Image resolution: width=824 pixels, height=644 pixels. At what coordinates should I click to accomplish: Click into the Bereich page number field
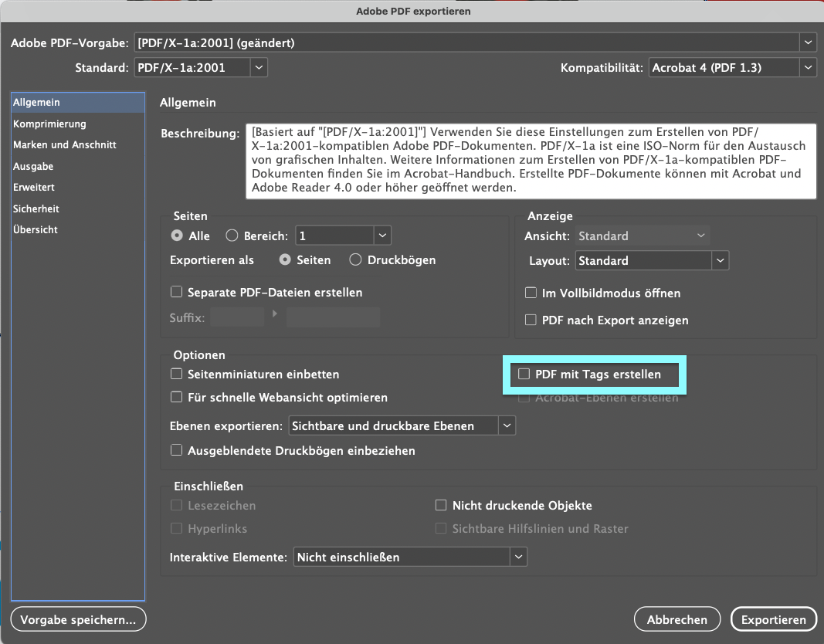tap(334, 236)
